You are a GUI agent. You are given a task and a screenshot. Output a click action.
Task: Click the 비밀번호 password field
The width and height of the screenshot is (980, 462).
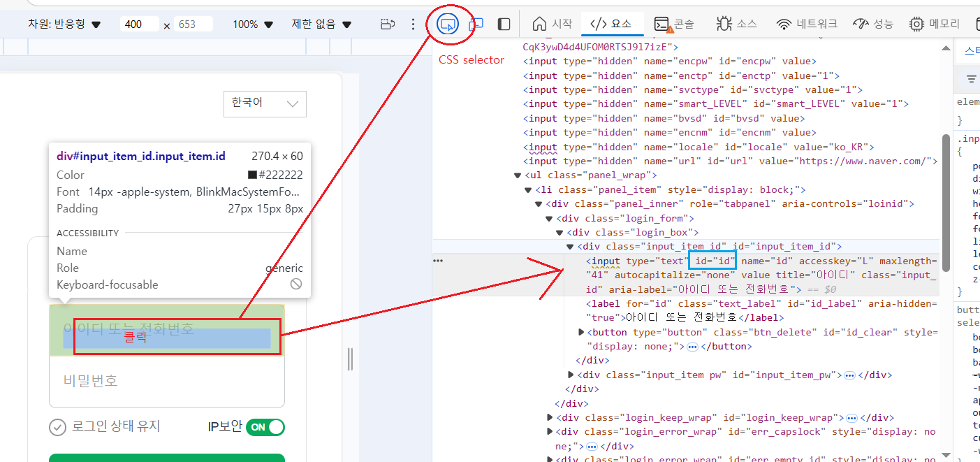pyautogui.click(x=167, y=382)
